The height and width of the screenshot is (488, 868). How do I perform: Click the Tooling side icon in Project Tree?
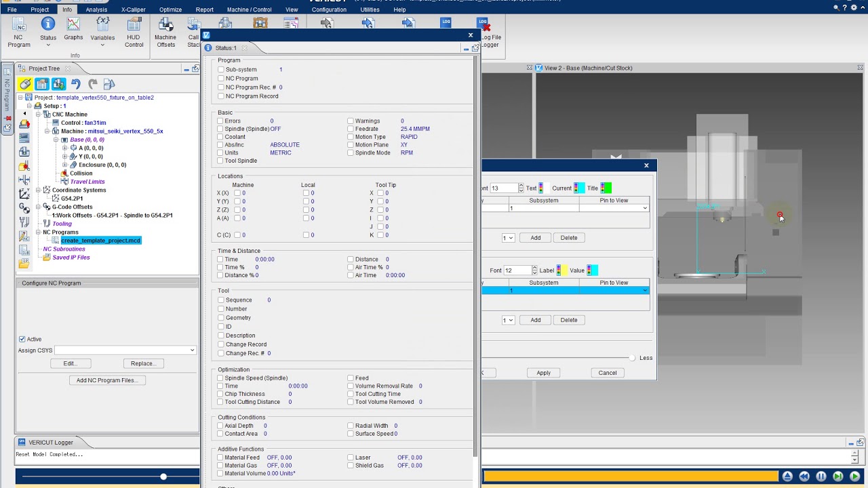(24, 222)
